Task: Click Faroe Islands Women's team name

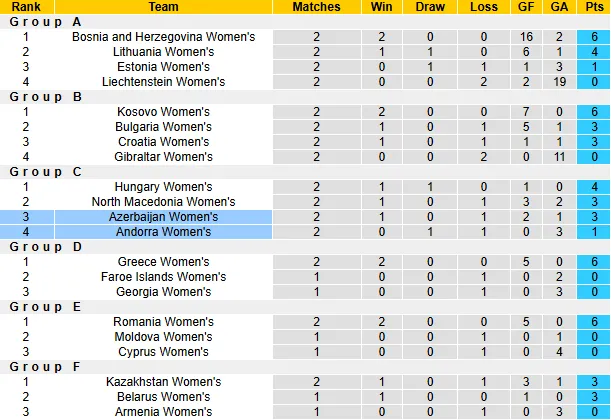Action: (x=164, y=277)
